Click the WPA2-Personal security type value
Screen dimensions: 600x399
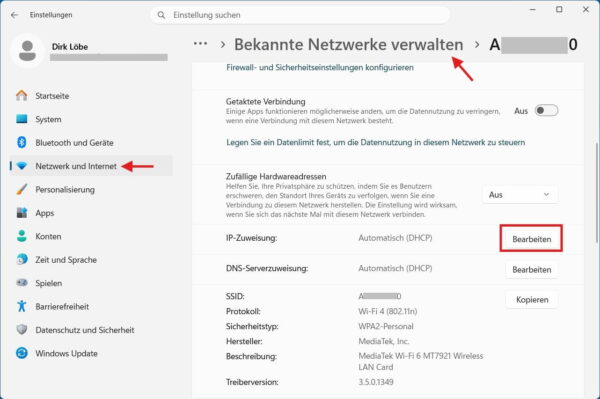(x=386, y=326)
